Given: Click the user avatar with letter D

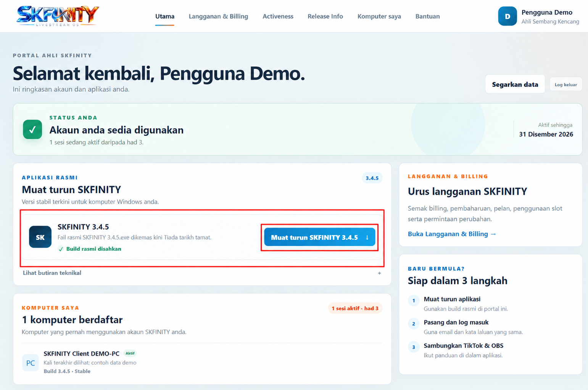Looking at the screenshot, I should [x=507, y=16].
